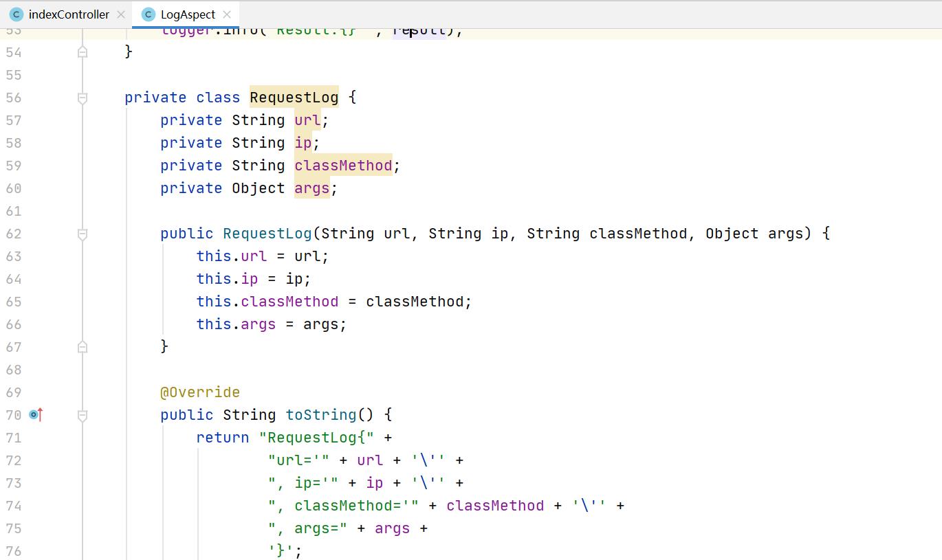This screenshot has width=942, height=560.
Task: Click line number 62 in the gutter
Action: [x=14, y=234]
